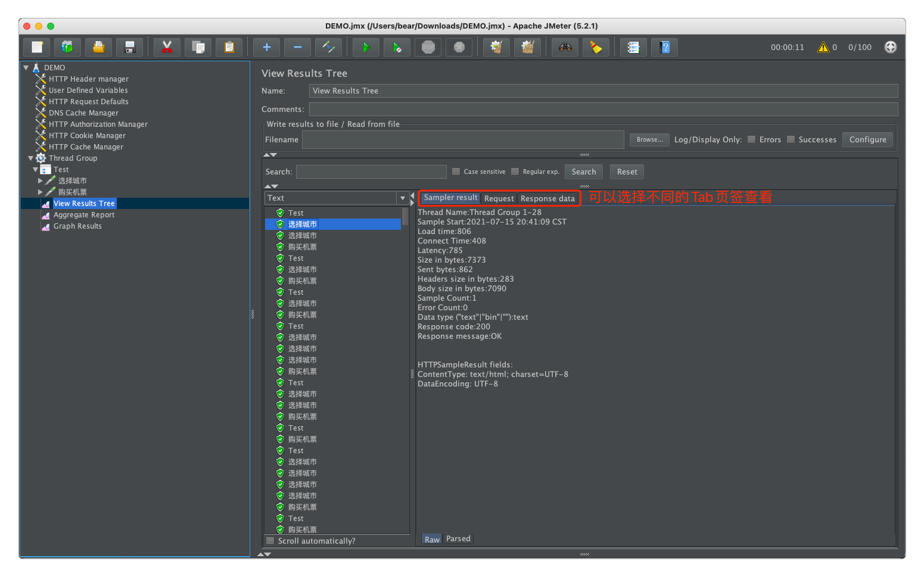Click the Filename input field

coord(463,139)
